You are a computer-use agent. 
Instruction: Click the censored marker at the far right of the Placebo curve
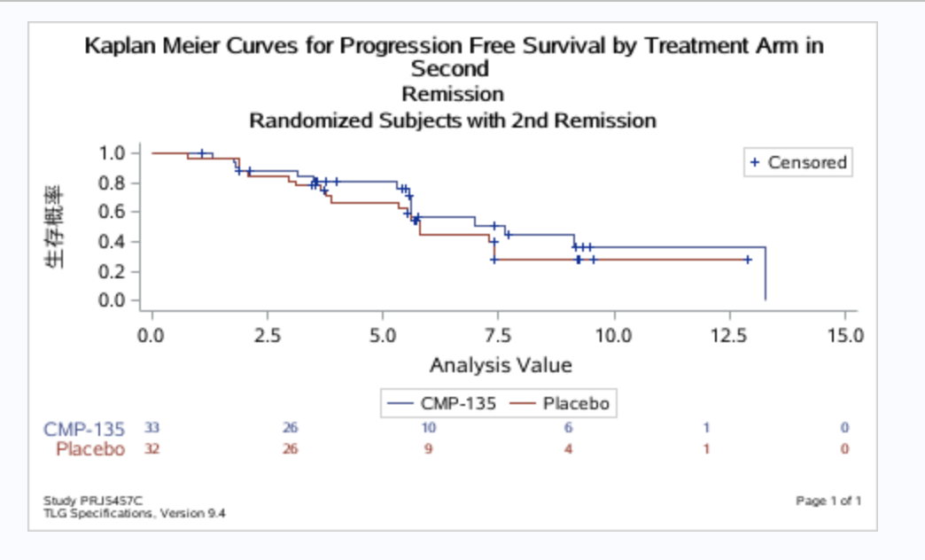click(x=748, y=260)
